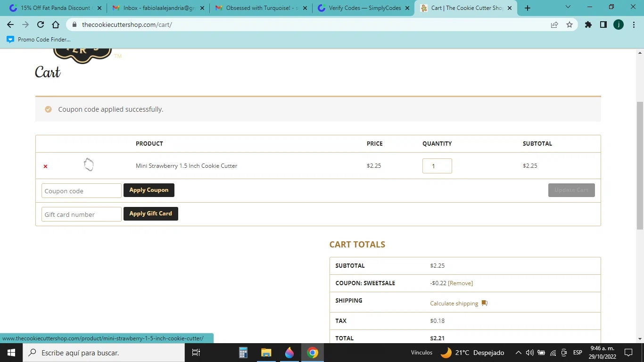The height and width of the screenshot is (362, 644).
Task: Reload the cart page
Action: (41, 25)
